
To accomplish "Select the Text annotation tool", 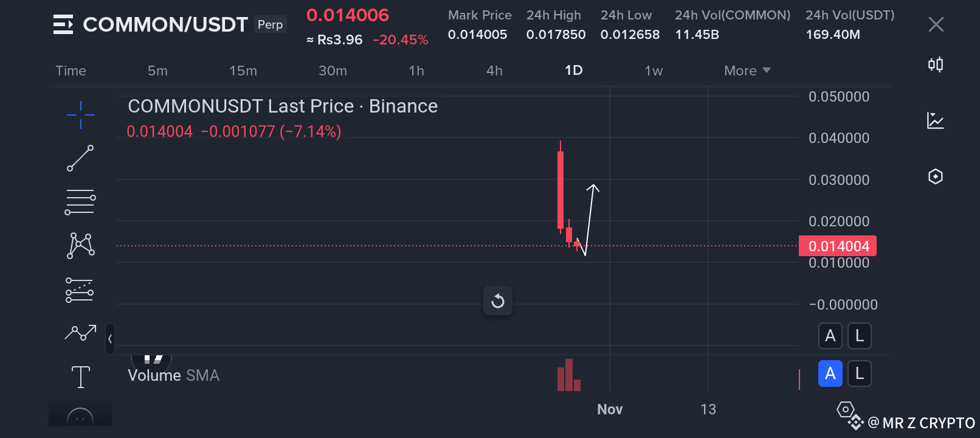I will [80, 377].
